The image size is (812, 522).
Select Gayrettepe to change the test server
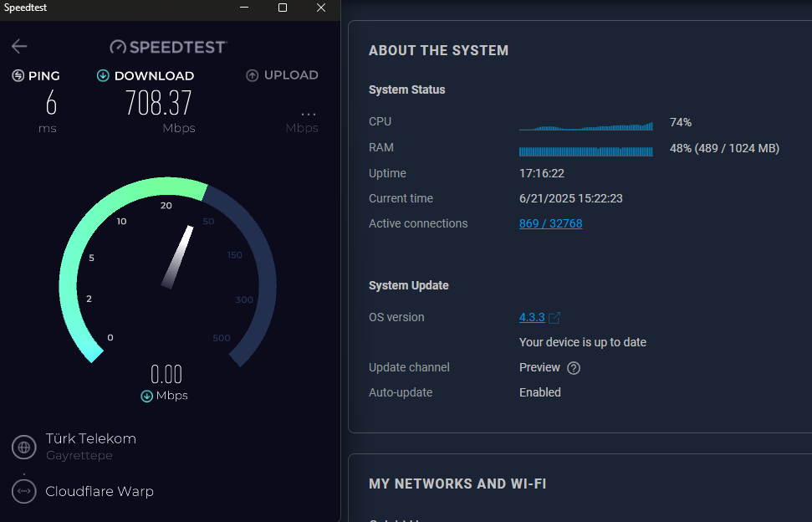point(77,455)
